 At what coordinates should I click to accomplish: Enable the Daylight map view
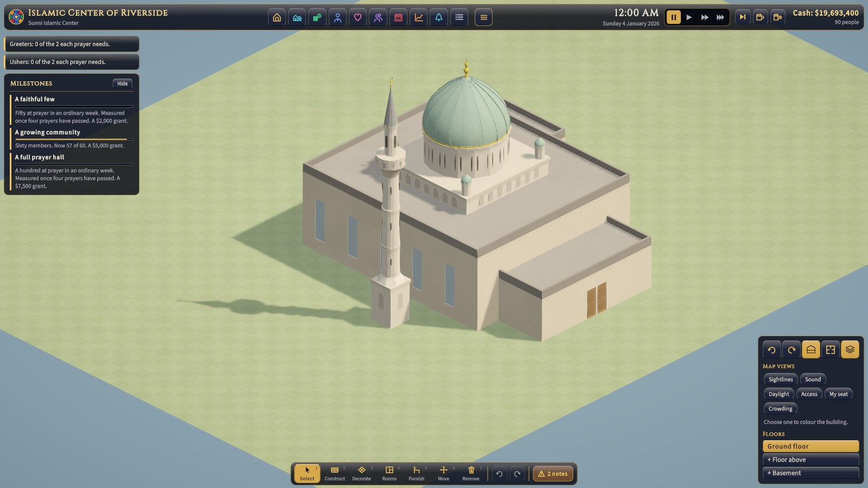(x=779, y=394)
